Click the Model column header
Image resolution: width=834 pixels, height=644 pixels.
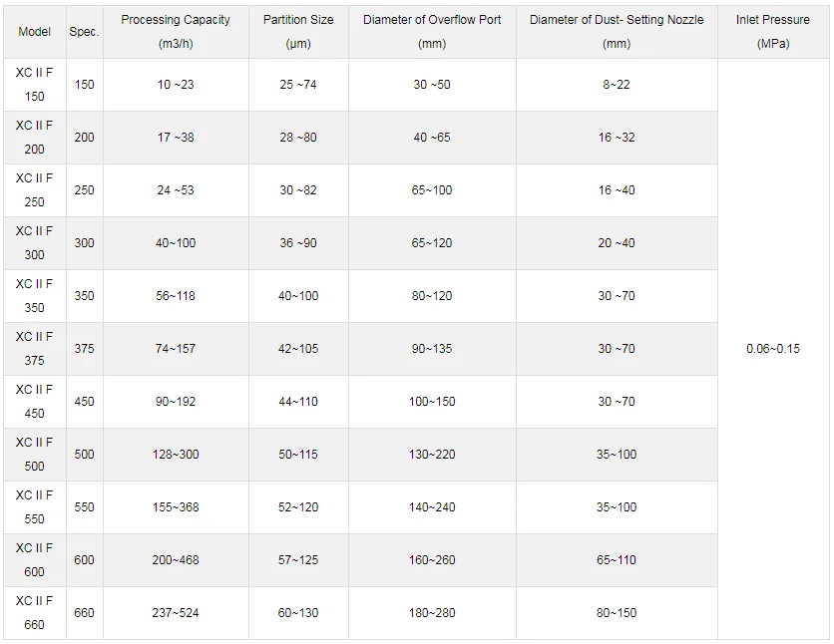coord(34,32)
